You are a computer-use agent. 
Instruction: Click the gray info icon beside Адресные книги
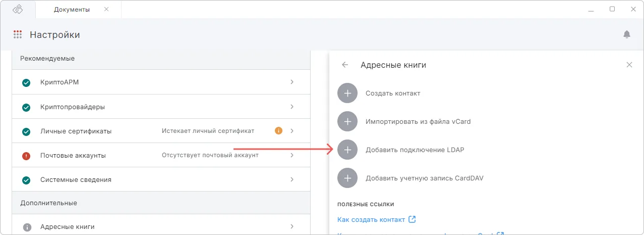pyautogui.click(x=27, y=227)
